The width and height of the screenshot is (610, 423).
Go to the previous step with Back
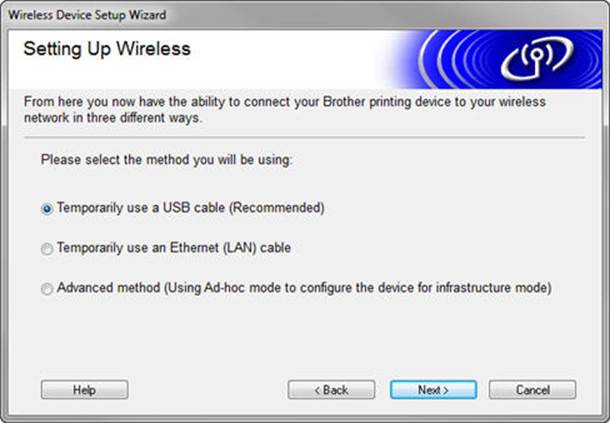pos(331,390)
